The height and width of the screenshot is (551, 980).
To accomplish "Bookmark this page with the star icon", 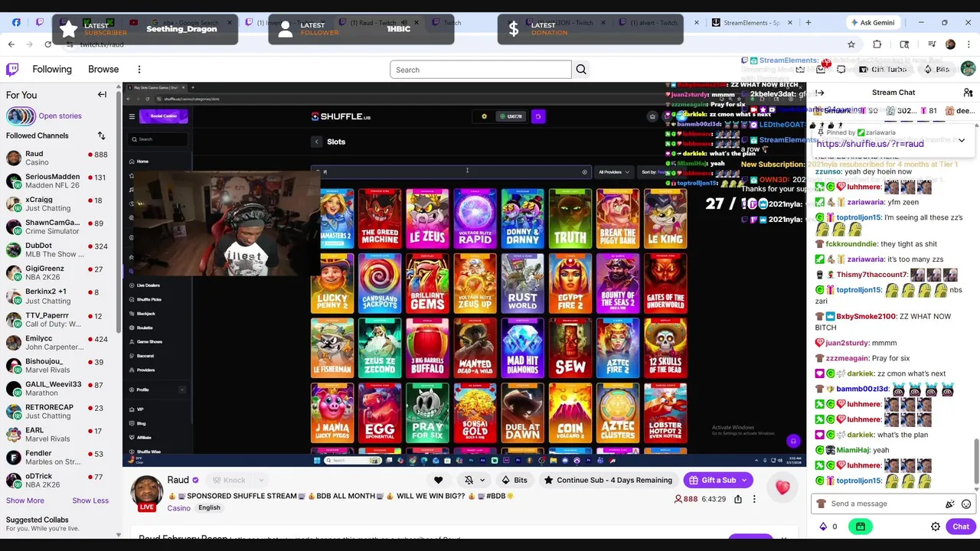I will click(x=851, y=44).
